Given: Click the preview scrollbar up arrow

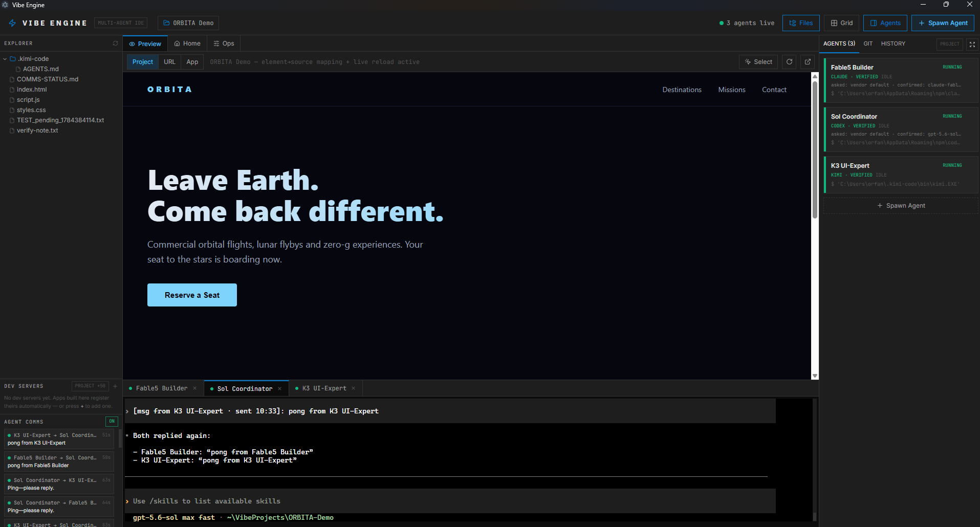Looking at the screenshot, I should click(815, 76).
